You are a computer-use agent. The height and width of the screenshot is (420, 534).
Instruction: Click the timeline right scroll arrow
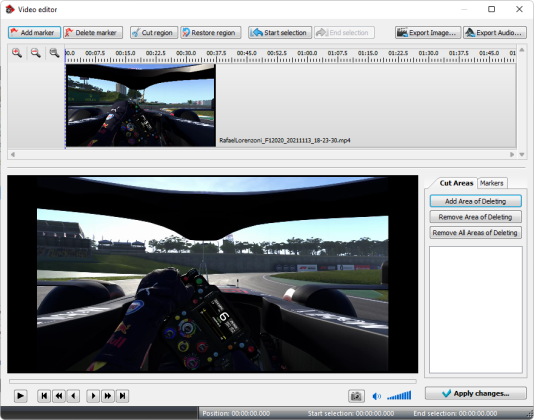tap(512, 154)
